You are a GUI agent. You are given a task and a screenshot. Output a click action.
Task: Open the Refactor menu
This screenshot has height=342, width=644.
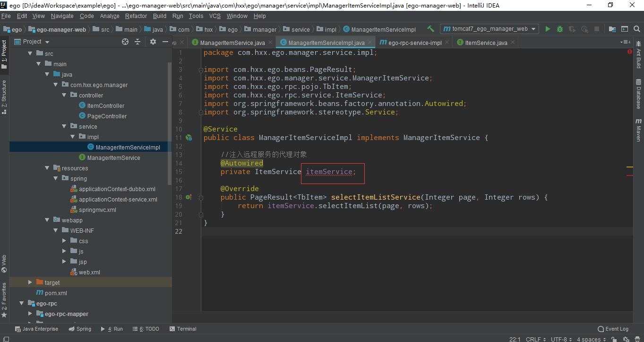(136, 16)
